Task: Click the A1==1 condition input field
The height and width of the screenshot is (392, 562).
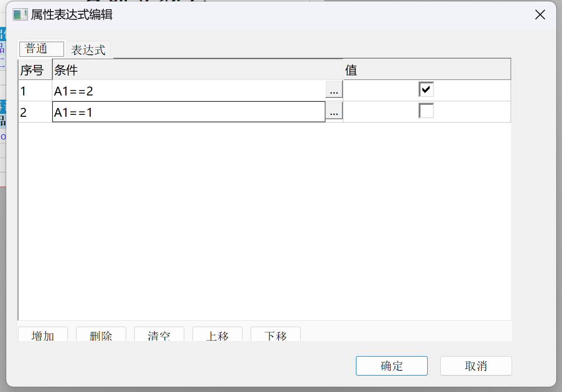Action: click(188, 112)
